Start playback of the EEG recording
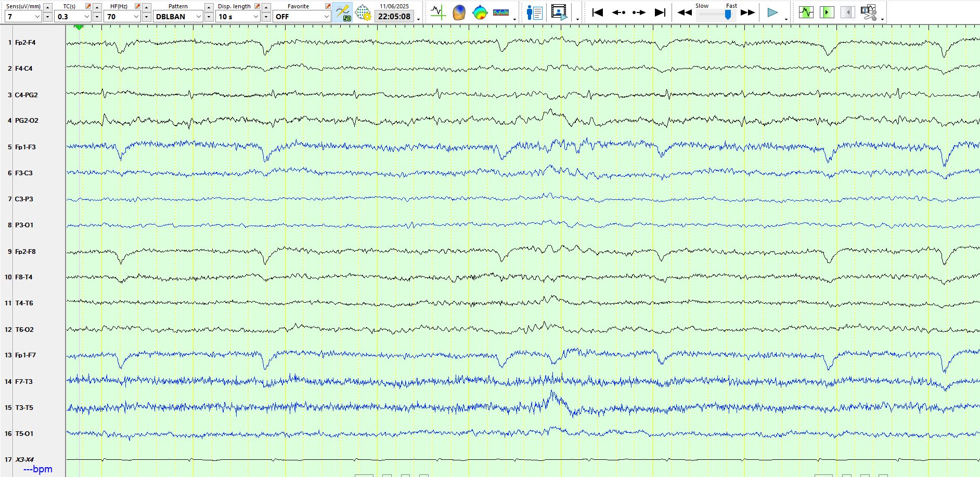Image resolution: width=980 pixels, height=477 pixels. pos(773,12)
